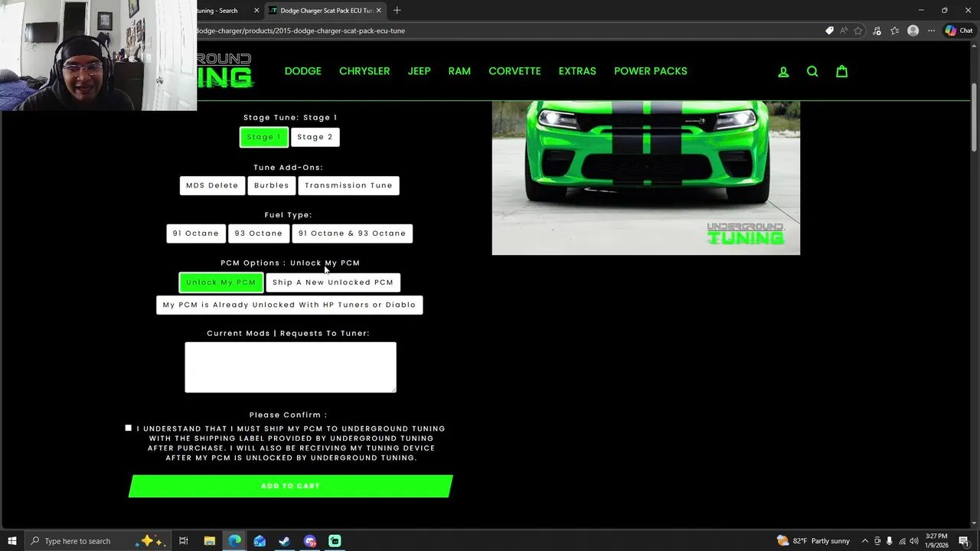Screen dimensions: 980x551
Task: Open the media control music note icon
Action: point(877,31)
